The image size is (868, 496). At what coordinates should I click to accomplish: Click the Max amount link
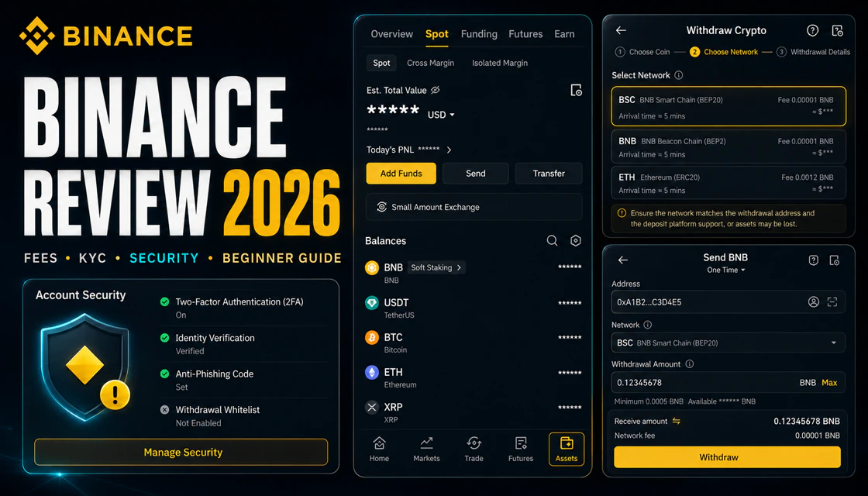click(x=829, y=383)
